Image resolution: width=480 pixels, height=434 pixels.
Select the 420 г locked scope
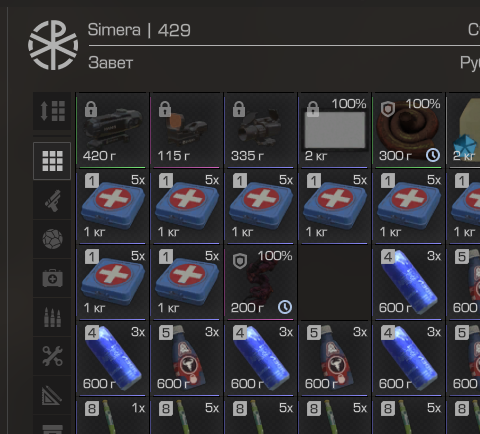click(112, 130)
